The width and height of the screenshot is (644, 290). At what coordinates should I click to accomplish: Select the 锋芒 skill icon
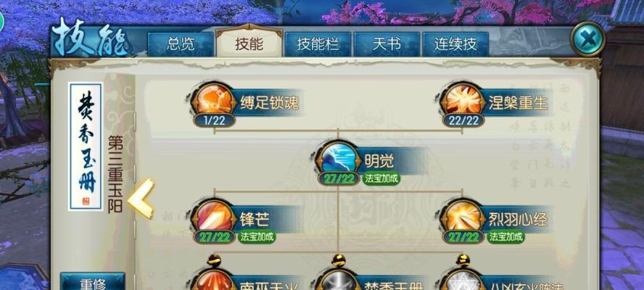(213, 216)
